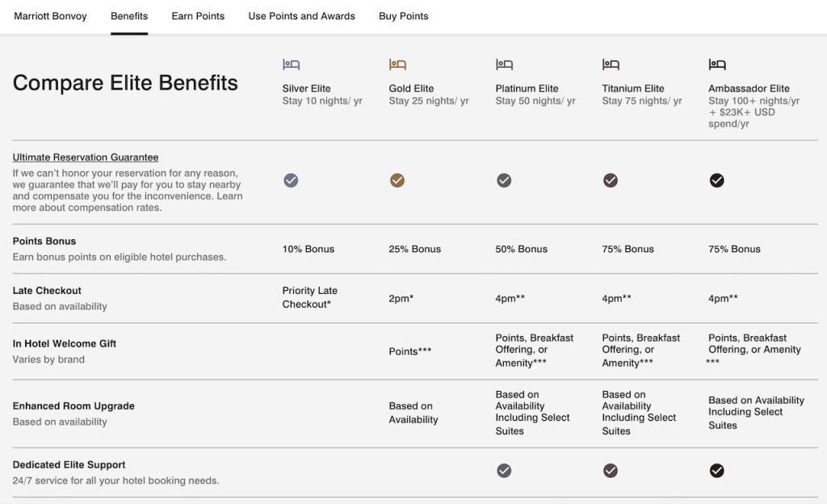This screenshot has height=504, width=827.
Task: Open the Marriott Bonvoy tab
Action: (x=50, y=16)
